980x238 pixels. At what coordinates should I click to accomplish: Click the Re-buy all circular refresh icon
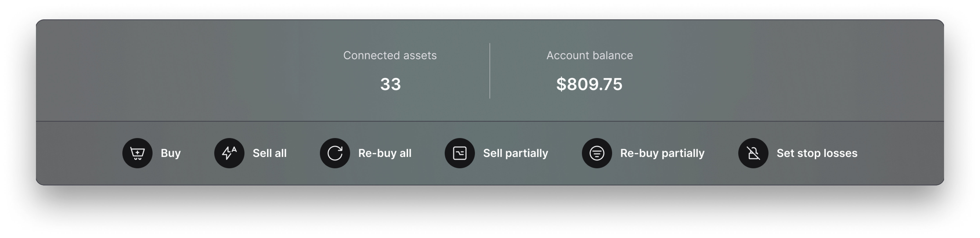(x=335, y=153)
